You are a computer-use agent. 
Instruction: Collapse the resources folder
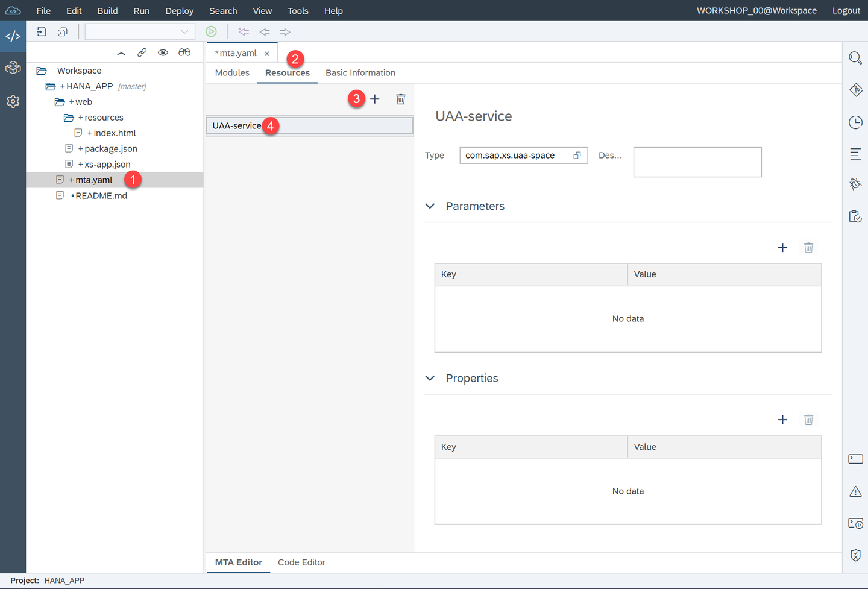click(69, 118)
